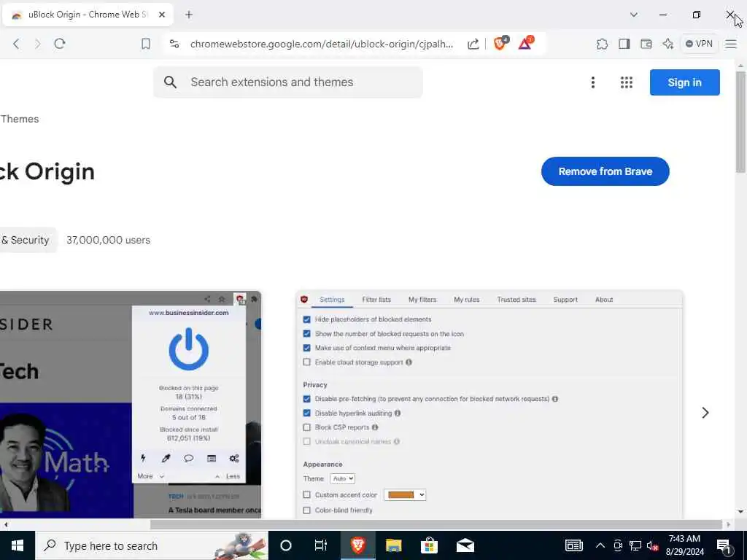Select the My filters tab

click(x=422, y=300)
